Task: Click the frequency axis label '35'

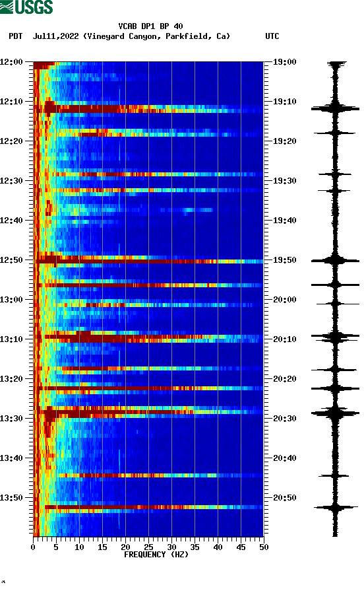Action: 195,547
